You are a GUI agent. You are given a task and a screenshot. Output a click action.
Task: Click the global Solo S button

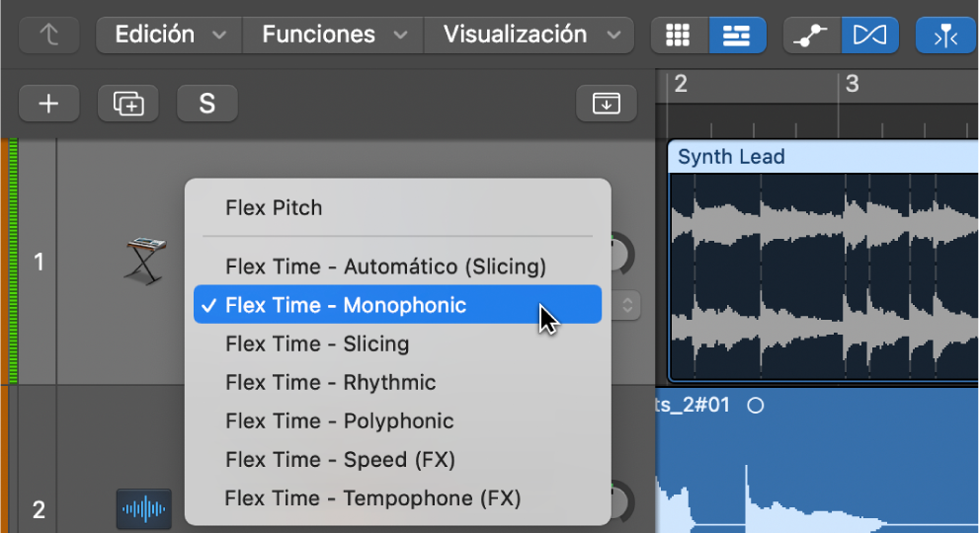coord(206,103)
